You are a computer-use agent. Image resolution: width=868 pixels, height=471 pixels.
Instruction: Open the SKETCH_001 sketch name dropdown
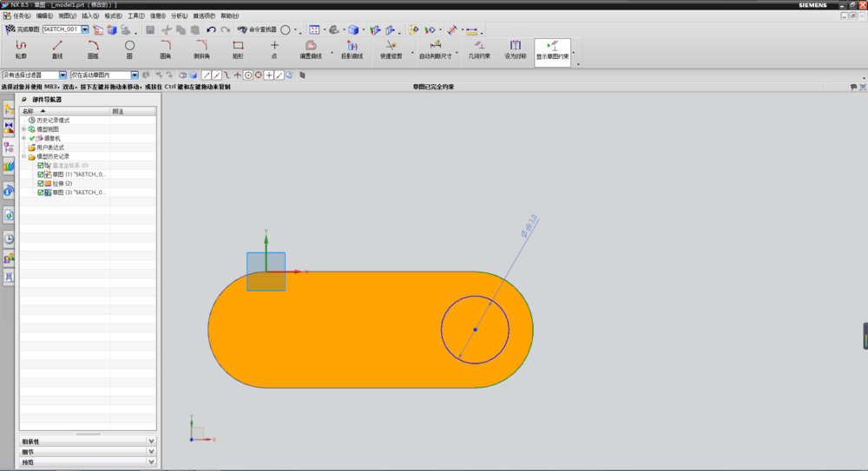coord(86,29)
